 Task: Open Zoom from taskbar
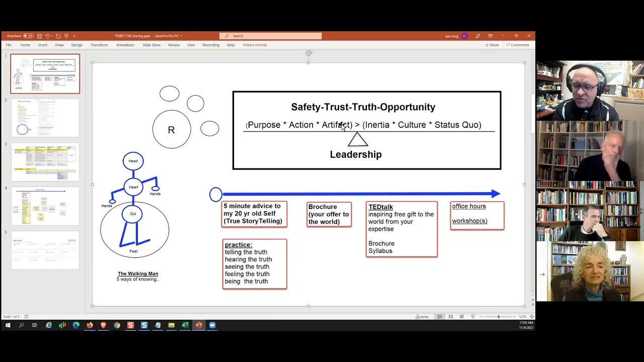(212, 325)
